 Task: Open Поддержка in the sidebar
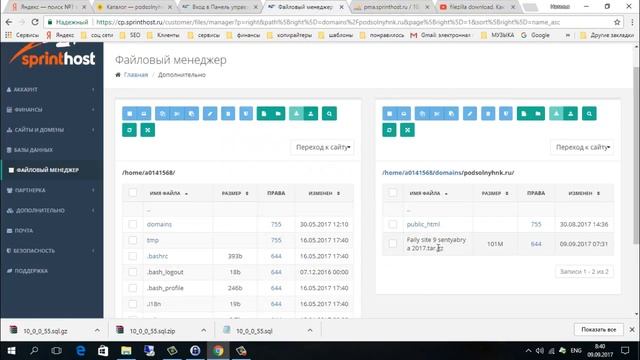[x=31, y=271]
